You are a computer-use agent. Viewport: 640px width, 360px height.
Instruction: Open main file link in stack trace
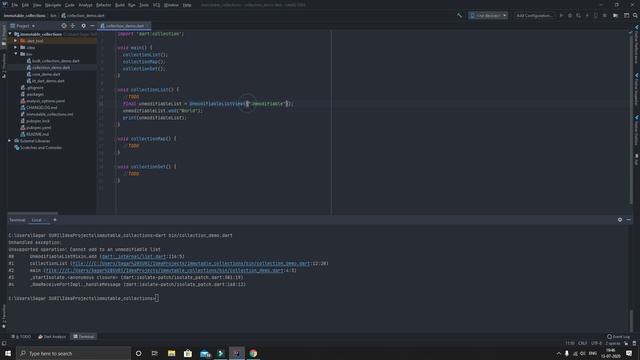164,270
